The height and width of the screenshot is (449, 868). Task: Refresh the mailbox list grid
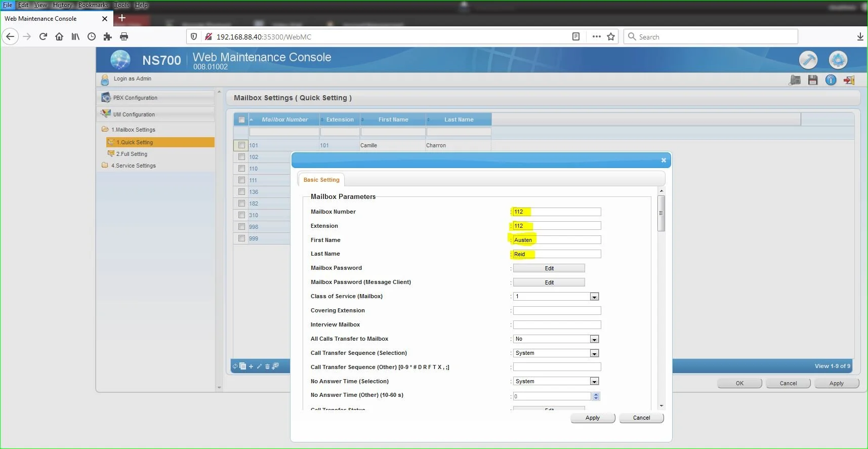[235, 366]
